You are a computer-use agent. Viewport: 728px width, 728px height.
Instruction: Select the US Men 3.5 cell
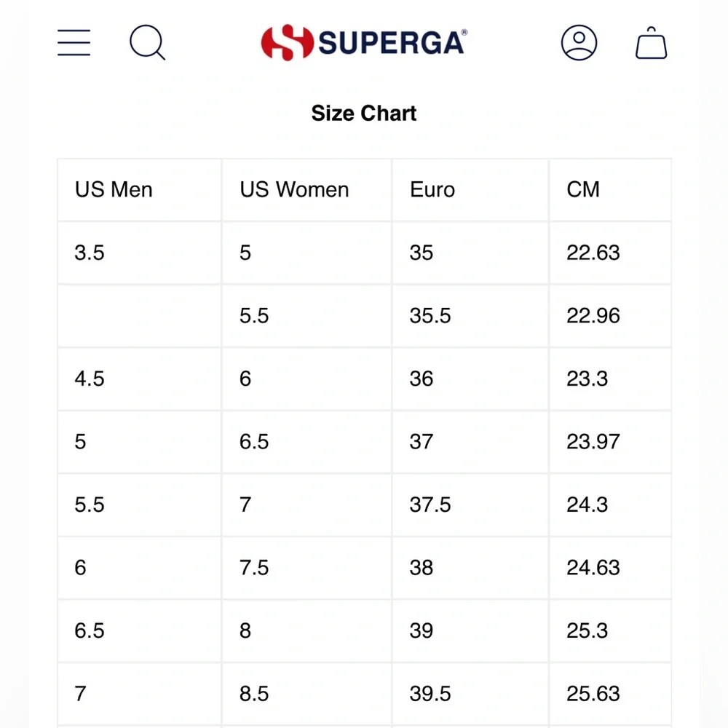coord(139,253)
